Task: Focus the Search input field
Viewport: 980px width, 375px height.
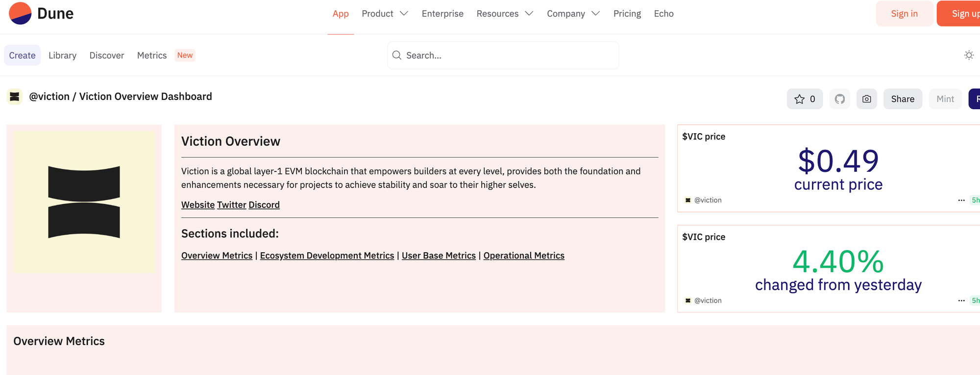Action: click(x=503, y=55)
